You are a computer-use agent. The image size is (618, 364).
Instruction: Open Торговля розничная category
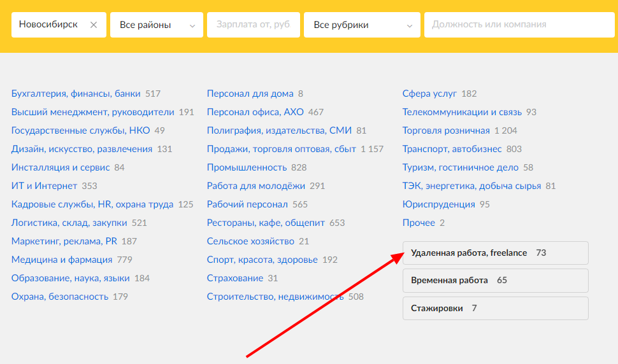click(446, 130)
